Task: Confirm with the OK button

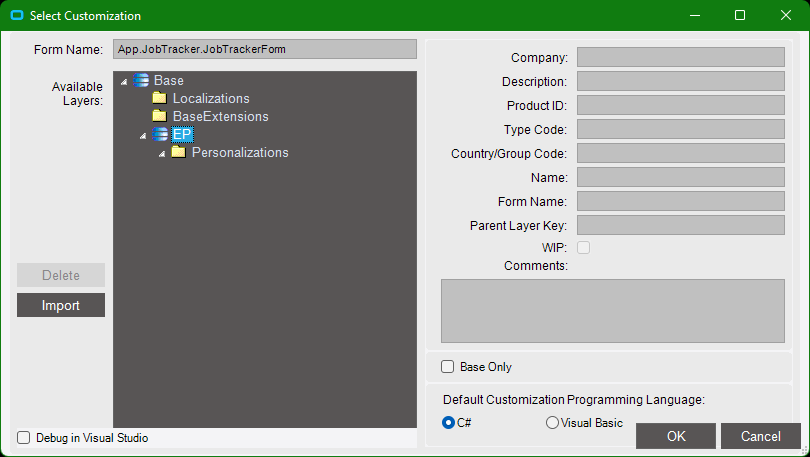Action: [676, 436]
